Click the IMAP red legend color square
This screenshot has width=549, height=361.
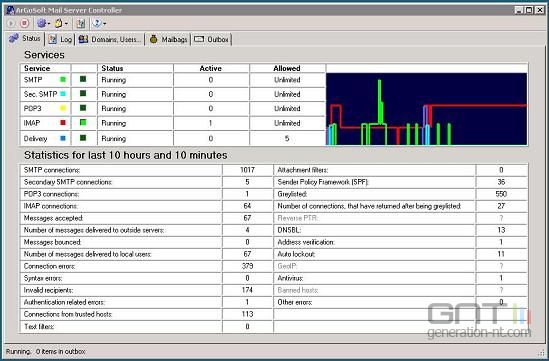63,123
